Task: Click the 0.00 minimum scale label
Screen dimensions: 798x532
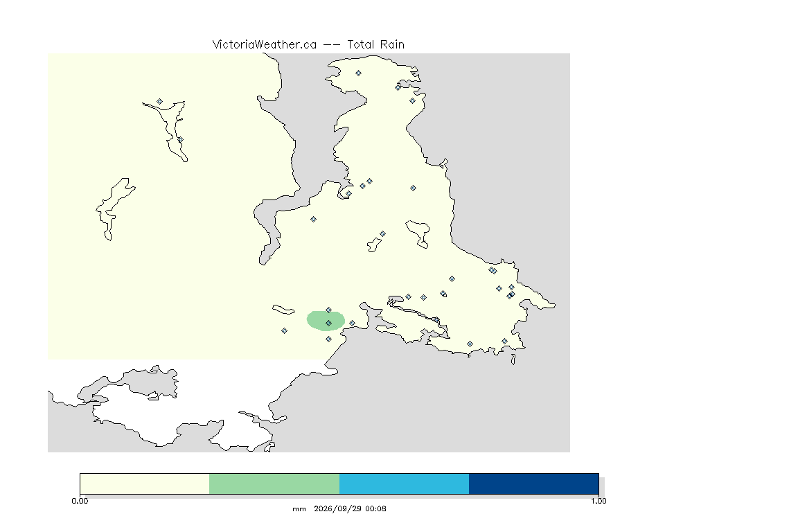Action: [80, 501]
